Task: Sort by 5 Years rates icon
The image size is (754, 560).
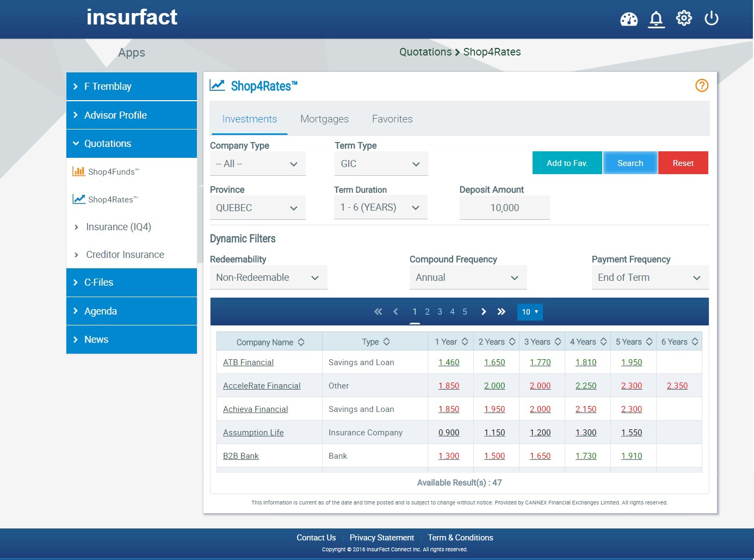Action: coord(649,342)
